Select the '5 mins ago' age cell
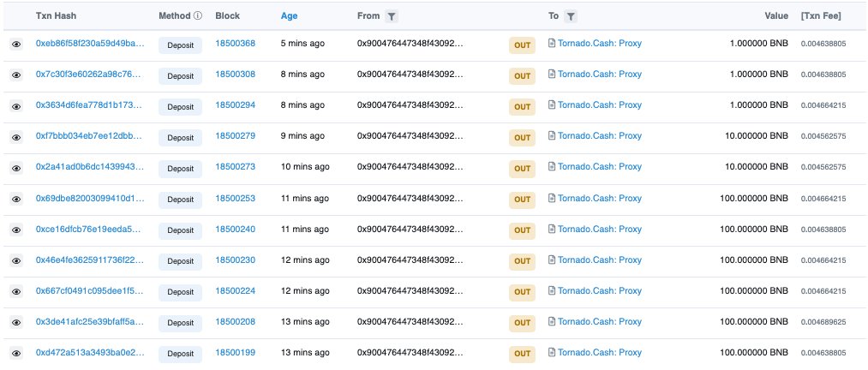868x370 pixels. [302, 43]
